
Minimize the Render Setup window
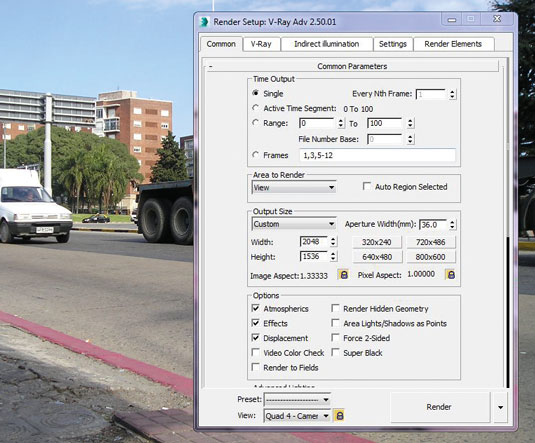[452, 19]
